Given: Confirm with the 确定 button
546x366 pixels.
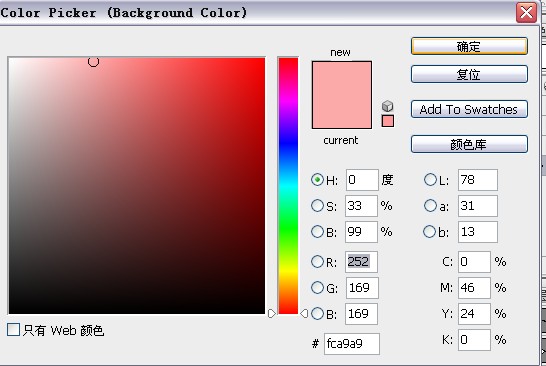Looking at the screenshot, I should pos(469,46).
